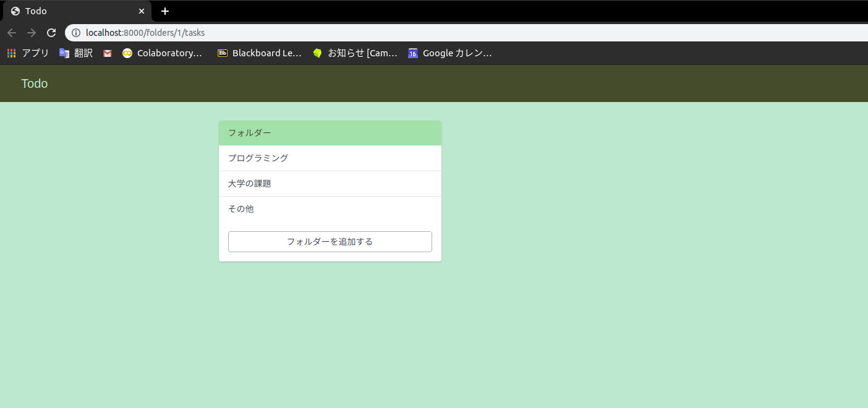Click the アプリ bookmark icon
Image resolution: width=868 pixels, height=408 pixels.
11,53
